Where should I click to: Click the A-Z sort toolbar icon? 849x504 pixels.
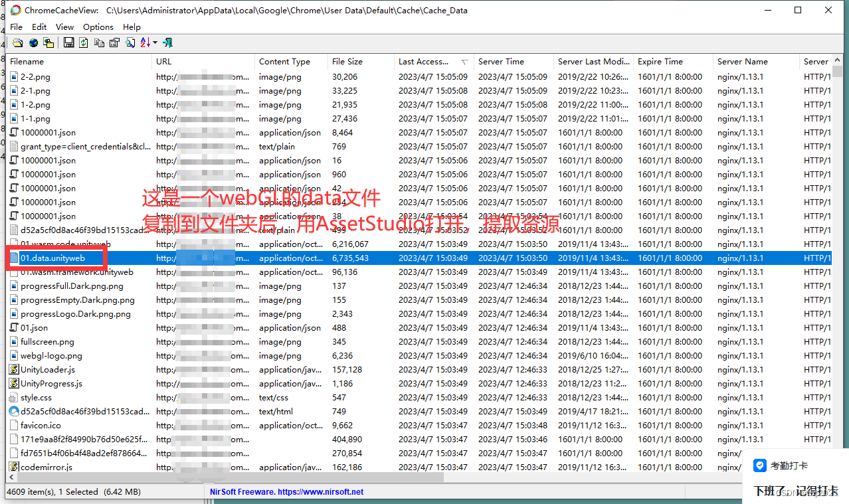[x=145, y=42]
